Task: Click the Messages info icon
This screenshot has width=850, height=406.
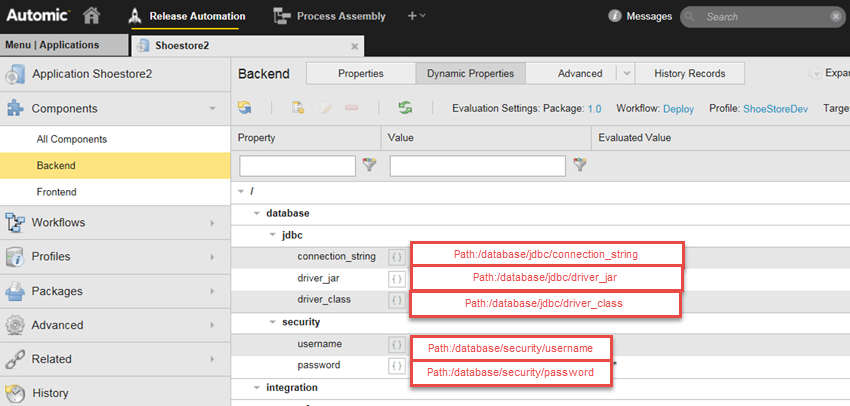Action: pyautogui.click(x=614, y=16)
